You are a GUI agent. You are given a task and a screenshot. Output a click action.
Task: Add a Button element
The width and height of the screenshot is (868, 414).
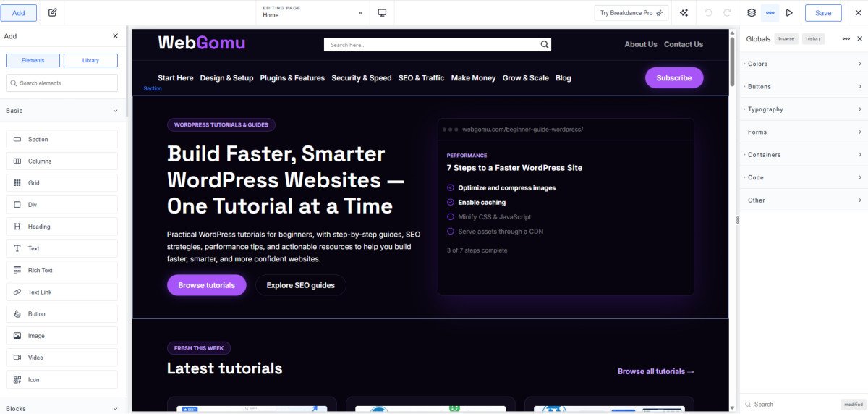pyautogui.click(x=61, y=314)
